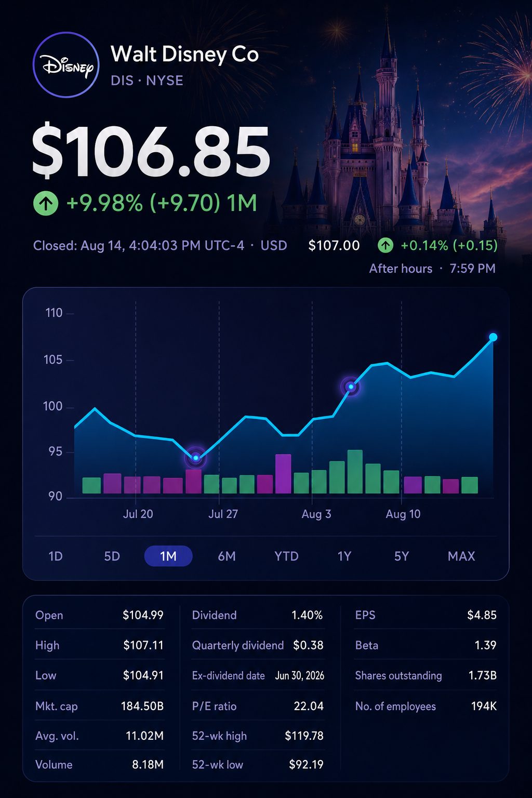Screen dimensions: 532x798
Task: Click the green up-arrow beside +9.98%
Action: [x=46, y=203]
